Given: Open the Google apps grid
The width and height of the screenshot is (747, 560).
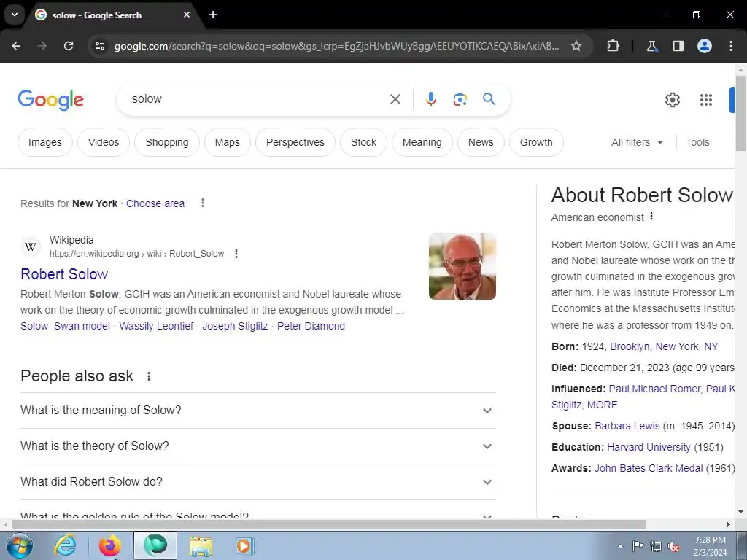Looking at the screenshot, I should 706,99.
